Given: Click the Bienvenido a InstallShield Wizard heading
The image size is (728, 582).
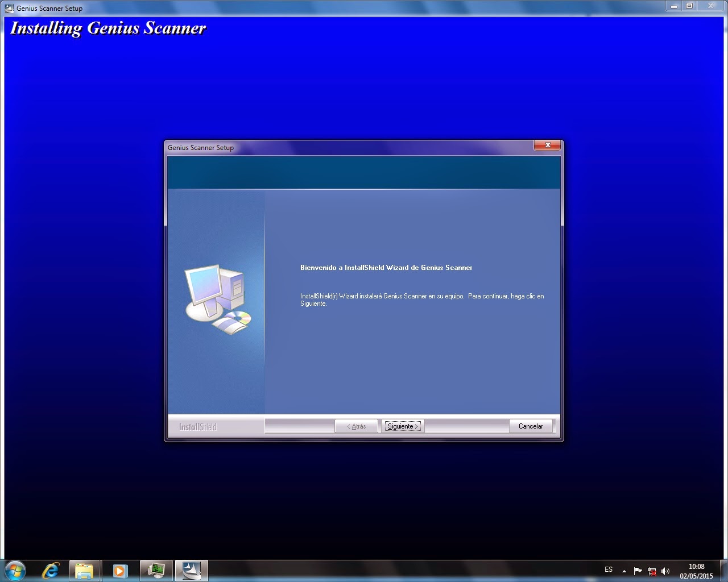Looking at the screenshot, I should pos(386,268).
